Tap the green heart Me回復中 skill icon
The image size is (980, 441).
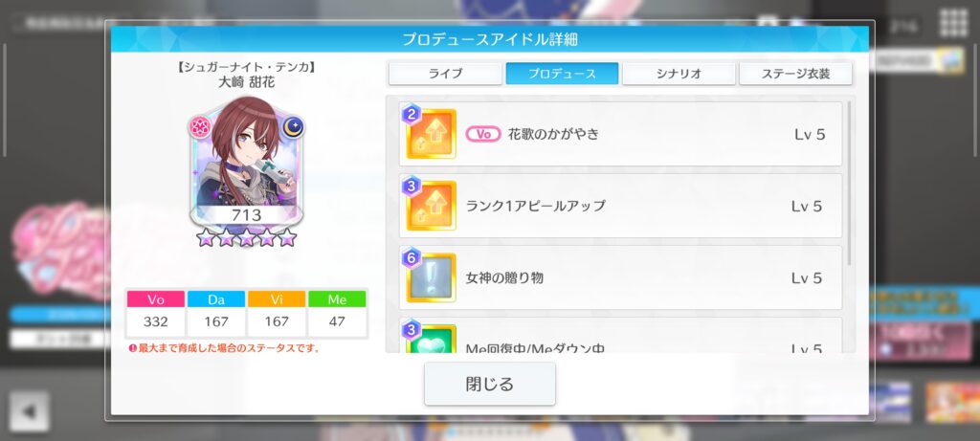(x=430, y=339)
